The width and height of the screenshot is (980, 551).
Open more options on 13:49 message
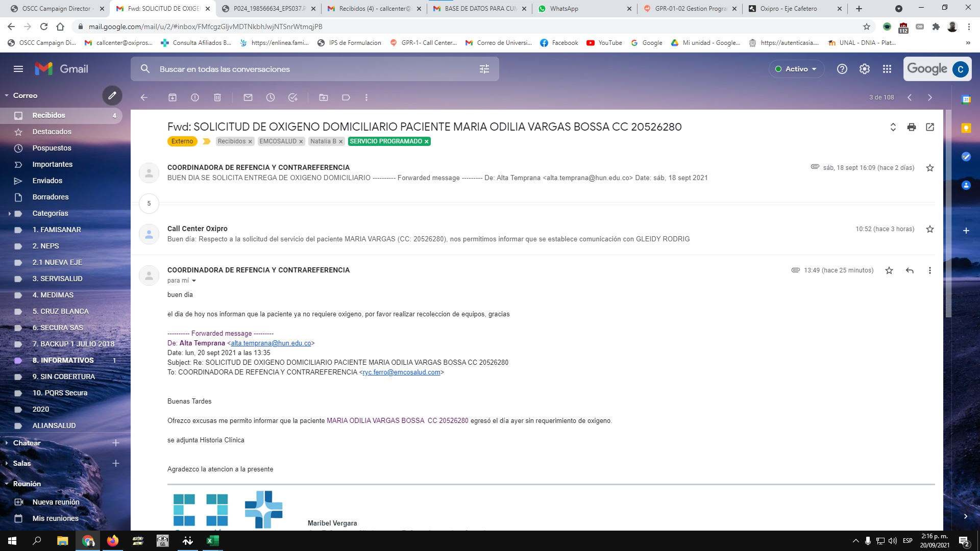(x=930, y=270)
